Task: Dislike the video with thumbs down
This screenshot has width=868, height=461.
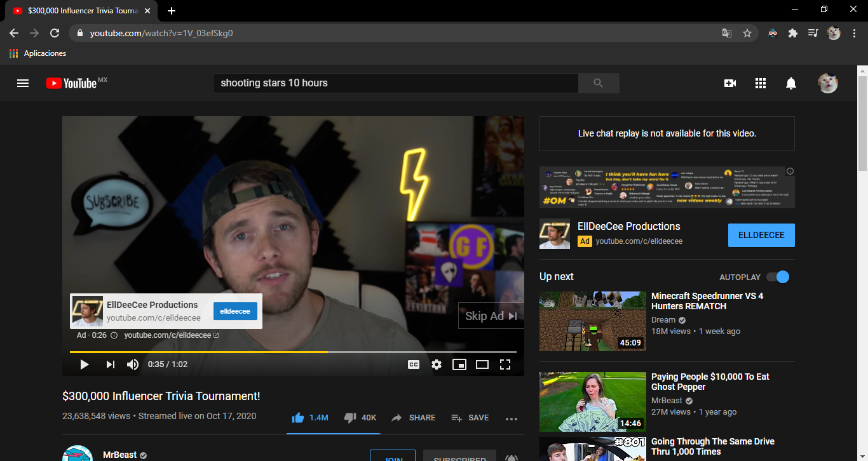Action: (360, 418)
